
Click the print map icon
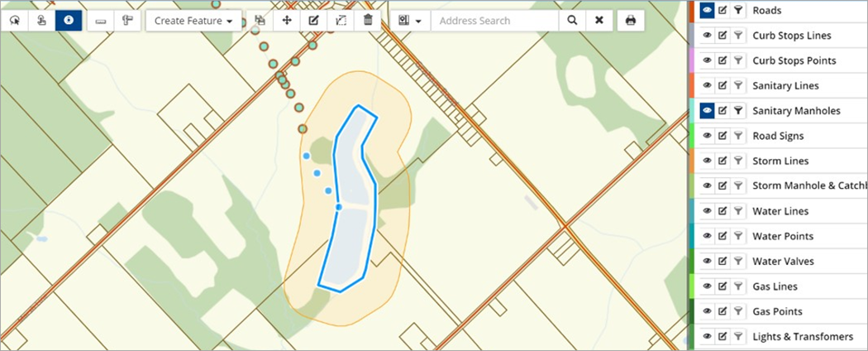631,21
